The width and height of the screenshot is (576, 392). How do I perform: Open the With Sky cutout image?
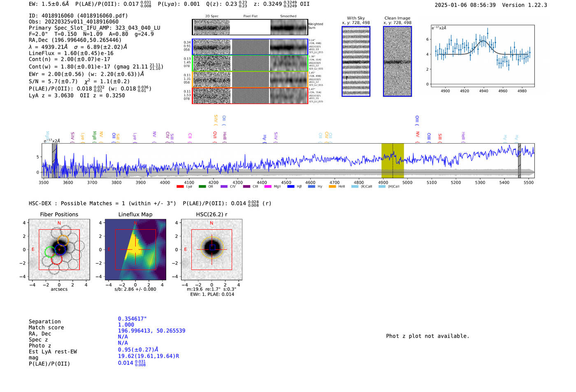pyautogui.click(x=356, y=61)
